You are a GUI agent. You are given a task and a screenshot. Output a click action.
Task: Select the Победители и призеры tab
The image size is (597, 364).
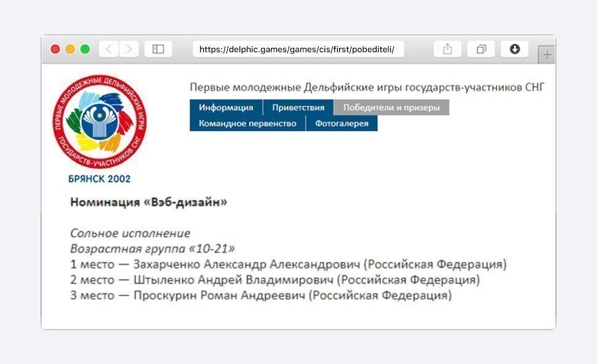[x=391, y=107]
